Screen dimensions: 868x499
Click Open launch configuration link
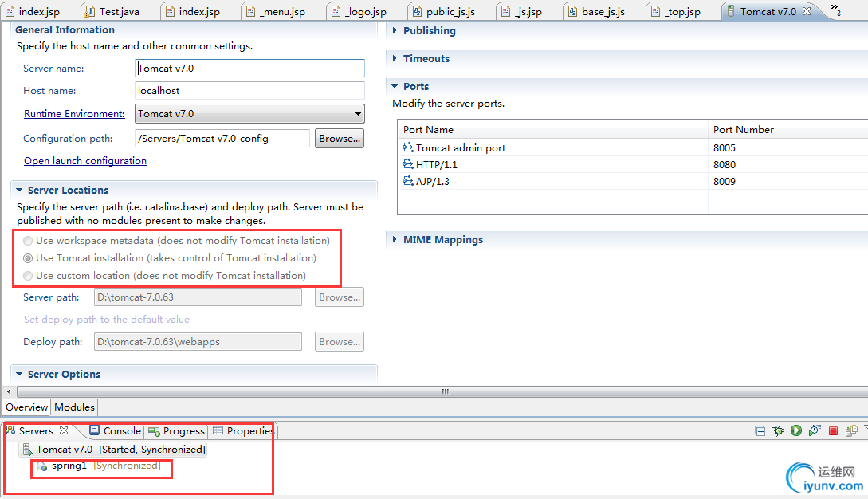tap(85, 160)
